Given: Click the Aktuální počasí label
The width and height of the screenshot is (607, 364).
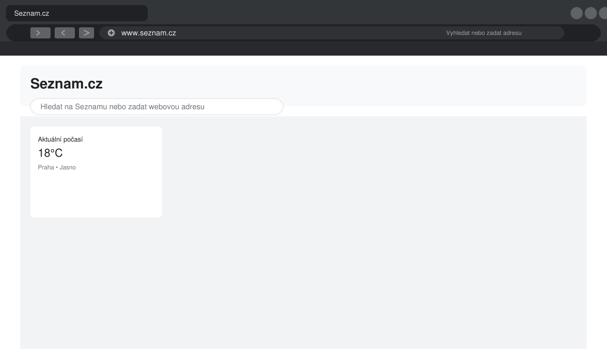Looking at the screenshot, I should coord(60,140).
